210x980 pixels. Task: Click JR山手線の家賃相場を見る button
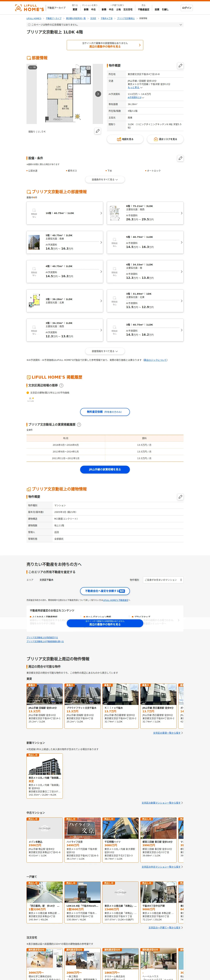coord(105,469)
